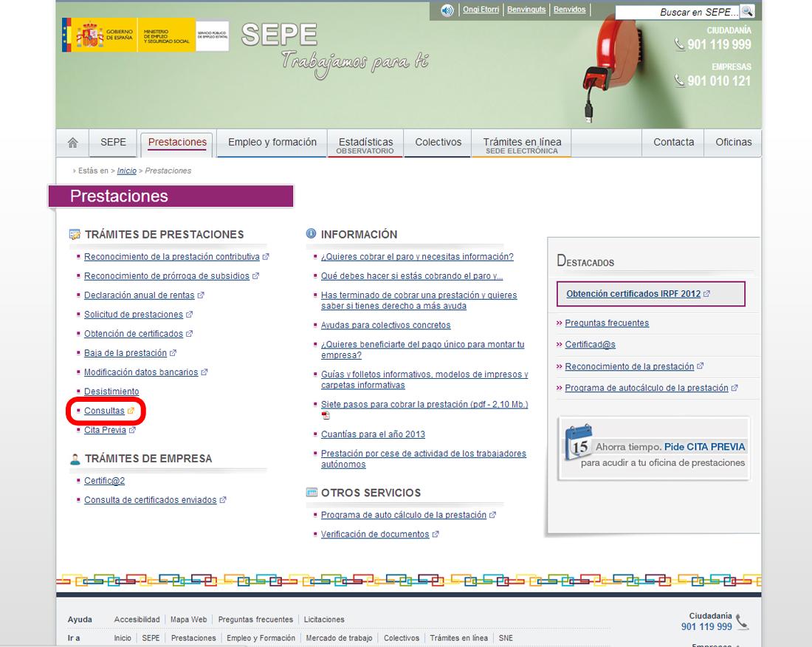The width and height of the screenshot is (812, 647).
Task: Click Cuantías para el año 2013
Action: pyautogui.click(x=373, y=434)
